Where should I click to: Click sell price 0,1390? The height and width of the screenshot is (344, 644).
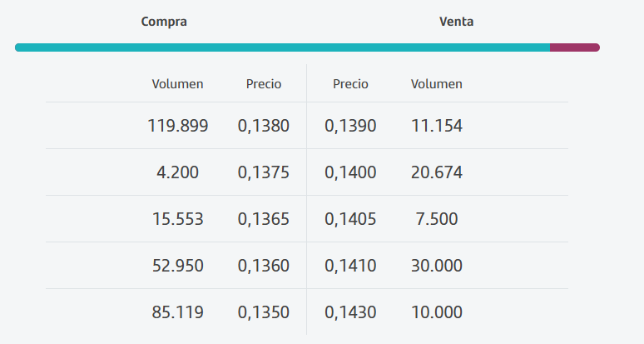click(350, 126)
